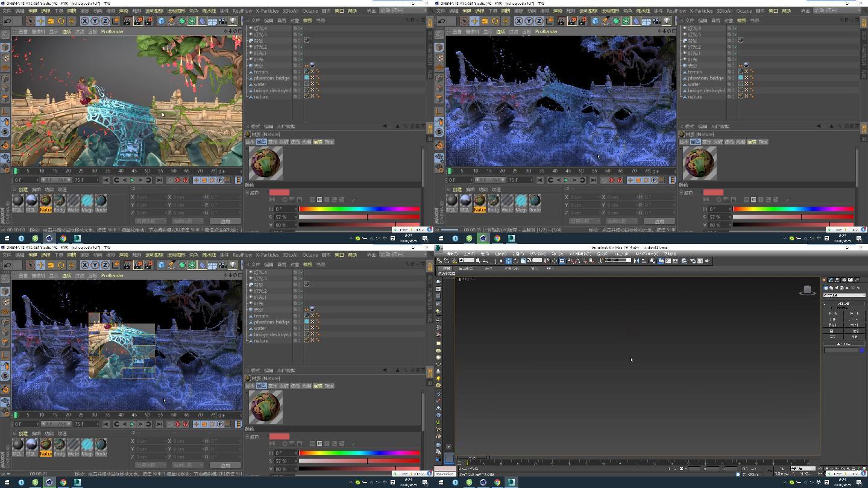Click Render View icon in top-left Cinema 4D

pos(128,21)
